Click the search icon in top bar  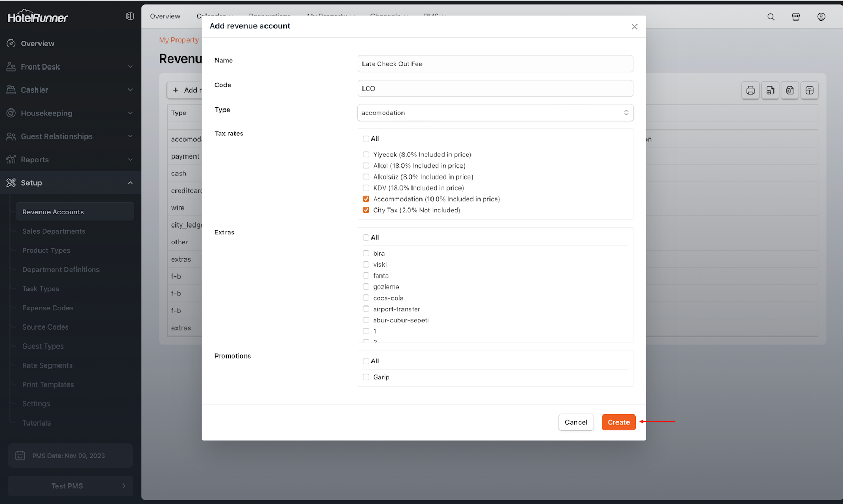tap(770, 17)
